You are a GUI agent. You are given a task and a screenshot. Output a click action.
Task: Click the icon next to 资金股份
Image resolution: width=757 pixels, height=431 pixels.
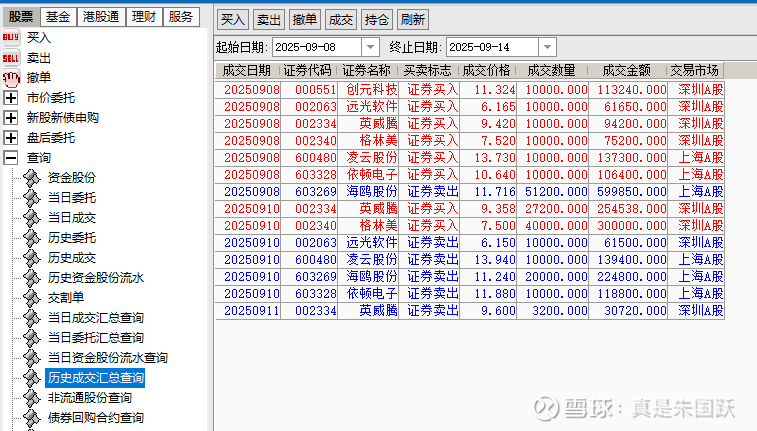pyautogui.click(x=32, y=178)
